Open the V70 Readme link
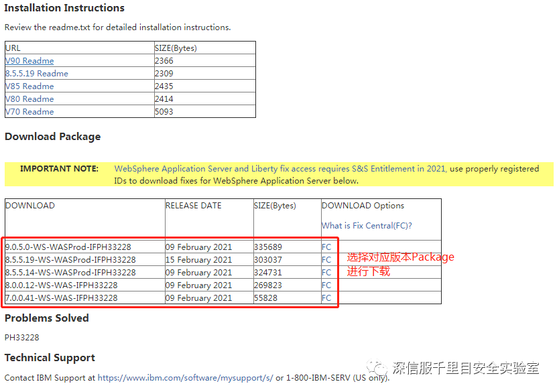Viewport: 557px width, 392px height. (29, 112)
